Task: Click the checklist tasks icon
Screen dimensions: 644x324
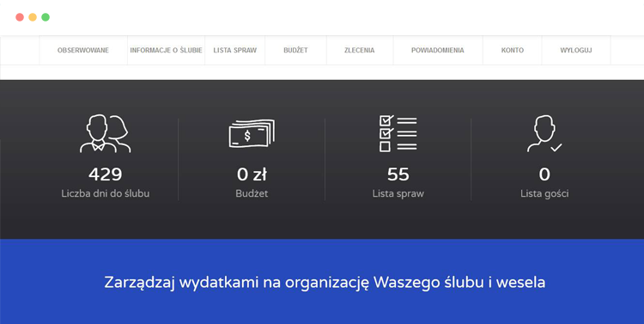Action: 398,133
